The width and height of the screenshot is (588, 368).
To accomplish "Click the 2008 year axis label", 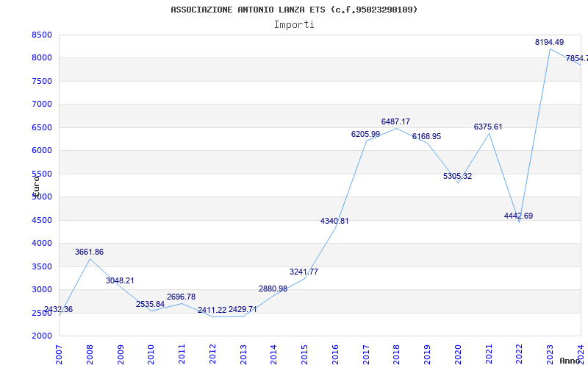I will [90, 352].
